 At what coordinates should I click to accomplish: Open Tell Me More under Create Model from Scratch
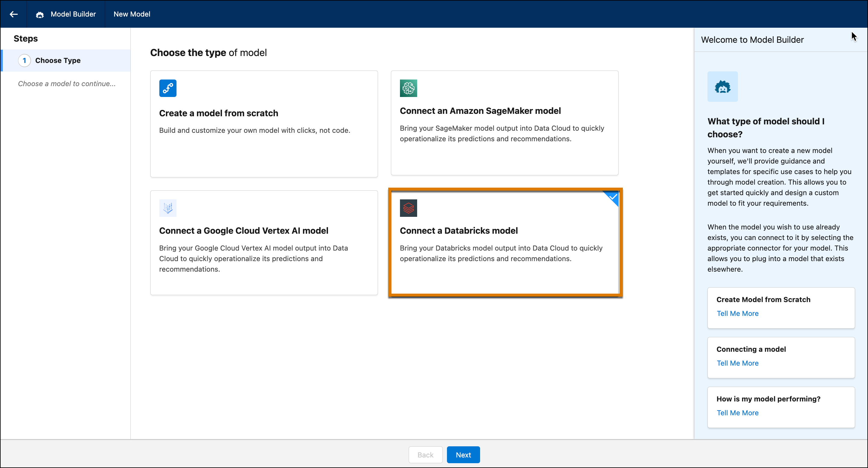tap(737, 313)
